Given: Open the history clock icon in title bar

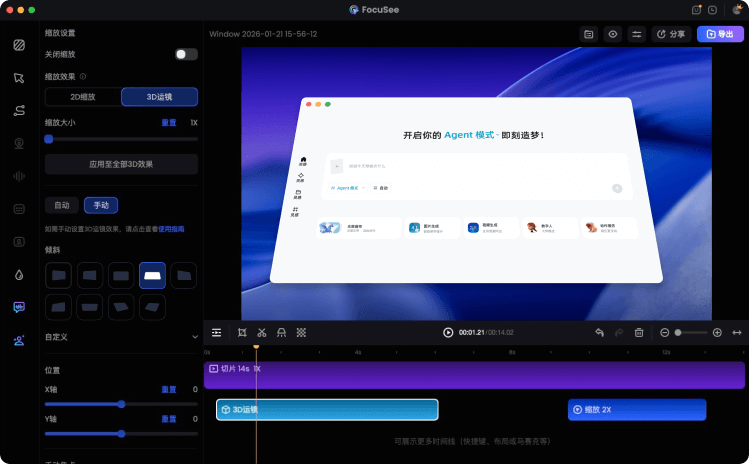Looking at the screenshot, I should point(712,10).
